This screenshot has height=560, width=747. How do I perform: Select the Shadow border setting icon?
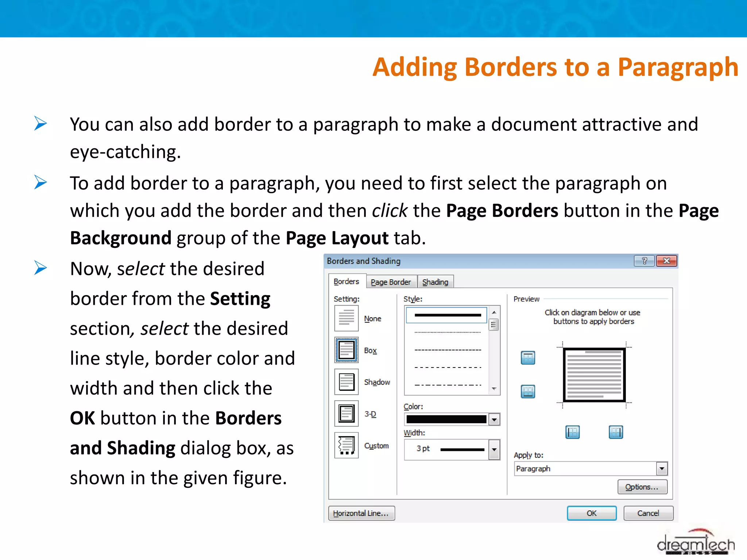pos(346,382)
